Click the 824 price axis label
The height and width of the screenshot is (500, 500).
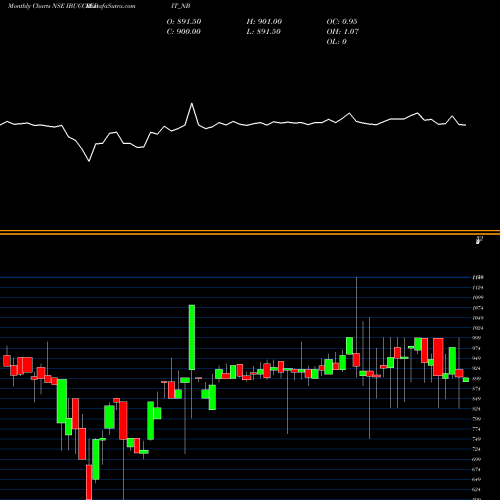click(477, 409)
